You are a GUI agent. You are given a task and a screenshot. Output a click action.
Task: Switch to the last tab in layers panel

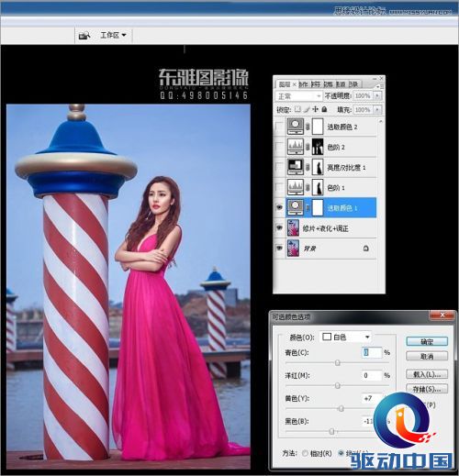pyautogui.click(x=353, y=84)
